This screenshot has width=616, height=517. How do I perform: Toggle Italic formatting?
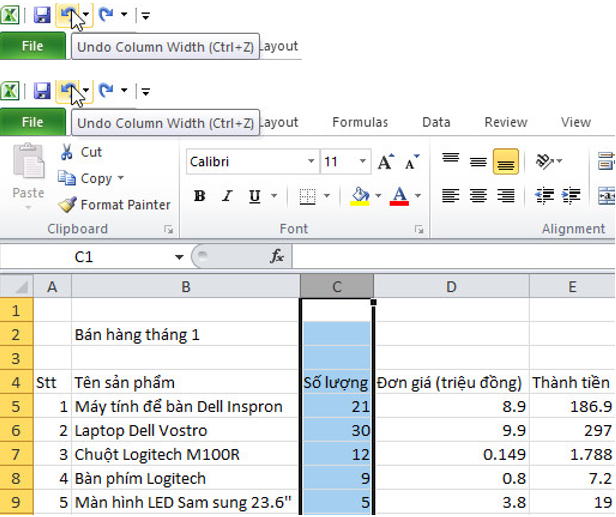tap(227, 196)
